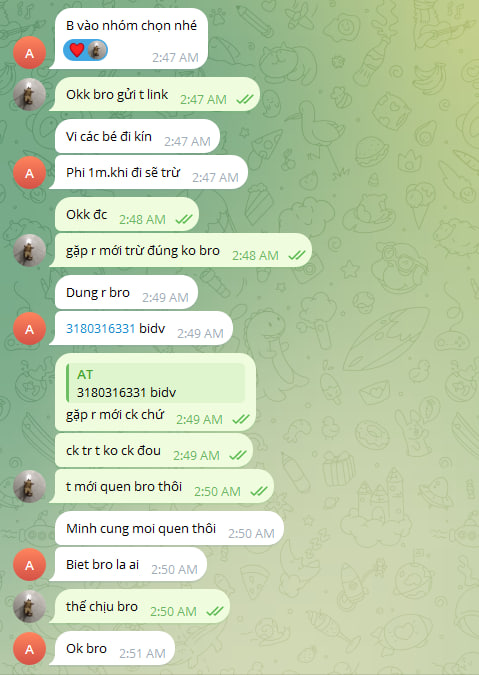This screenshot has height=675, width=479.
Task: Select the 'Vi các bé đi kín' message
Action: click(137, 136)
